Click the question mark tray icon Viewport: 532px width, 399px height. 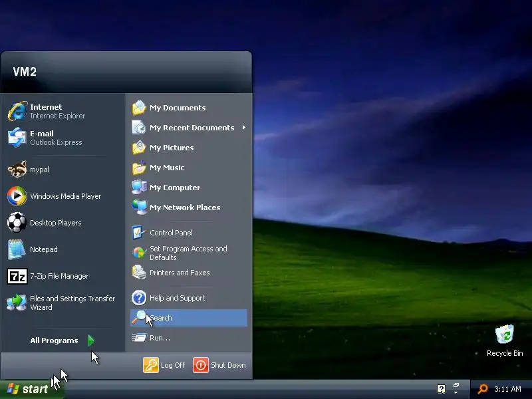[441, 389]
